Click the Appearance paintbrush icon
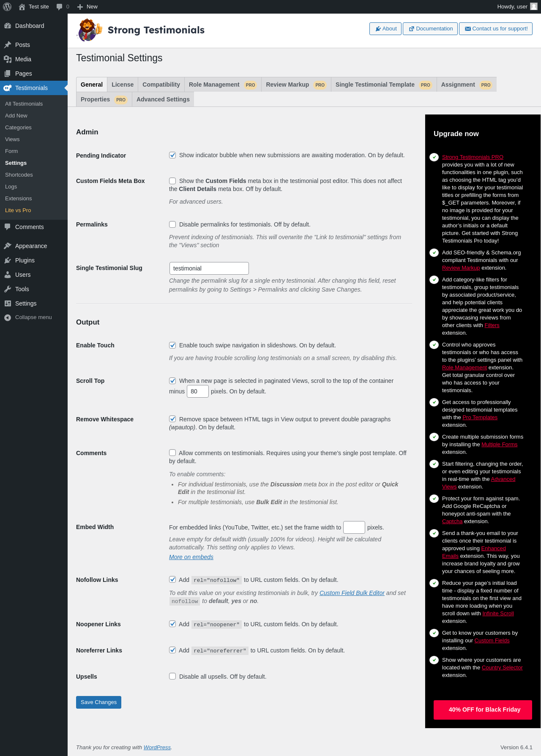Image resolution: width=541 pixels, height=756 pixels. coord(8,246)
